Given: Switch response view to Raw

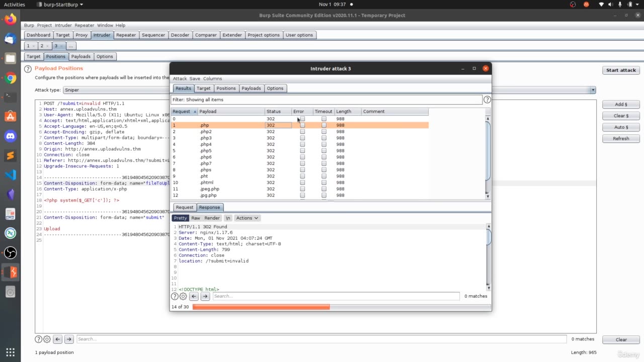Looking at the screenshot, I should click(x=195, y=218).
